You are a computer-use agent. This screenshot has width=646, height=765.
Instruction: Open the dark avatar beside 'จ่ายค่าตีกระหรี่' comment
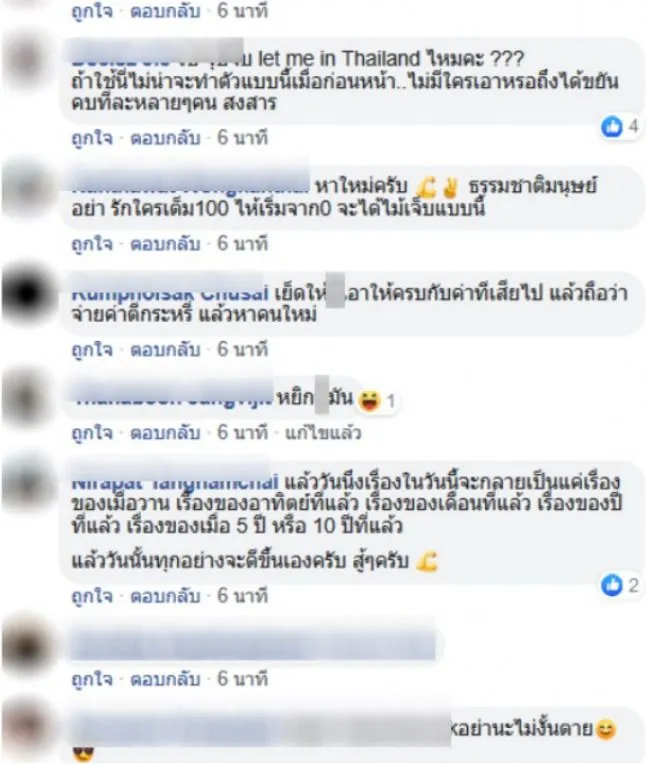point(27,294)
